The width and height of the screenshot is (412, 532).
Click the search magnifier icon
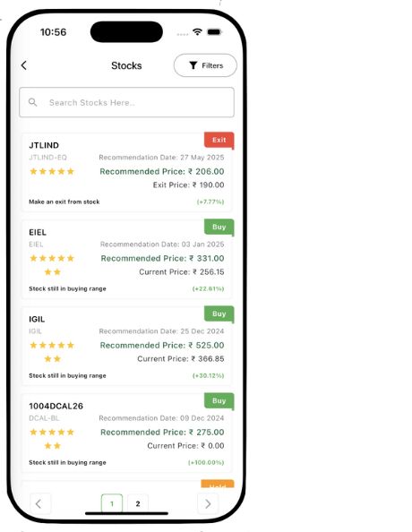click(x=32, y=102)
